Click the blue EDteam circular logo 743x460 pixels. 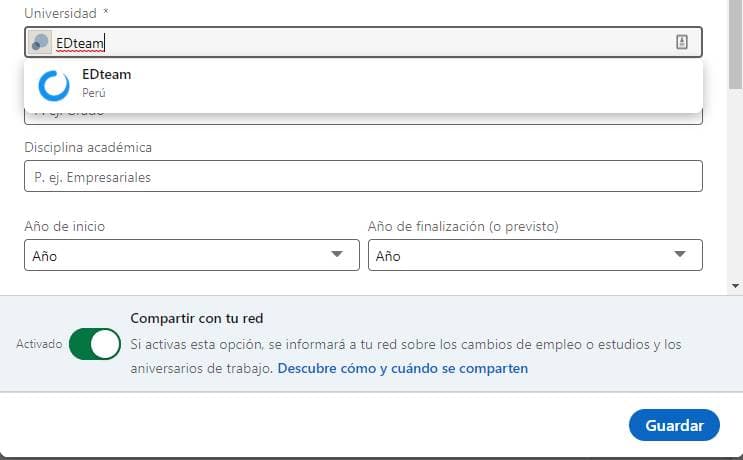coord(54,86)
